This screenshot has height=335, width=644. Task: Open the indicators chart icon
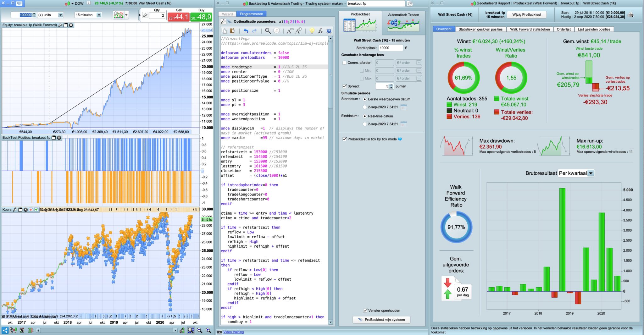(119, 15)
